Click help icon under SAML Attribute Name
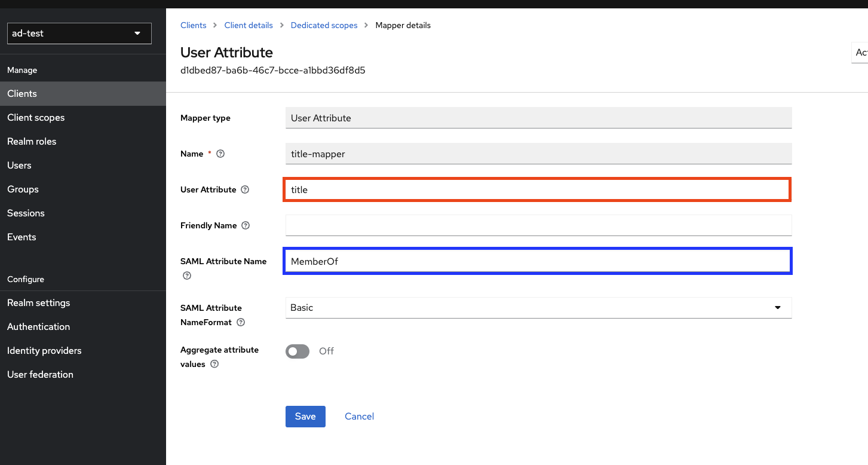Viewport: 868px width, 465px height. click(187, 276)
